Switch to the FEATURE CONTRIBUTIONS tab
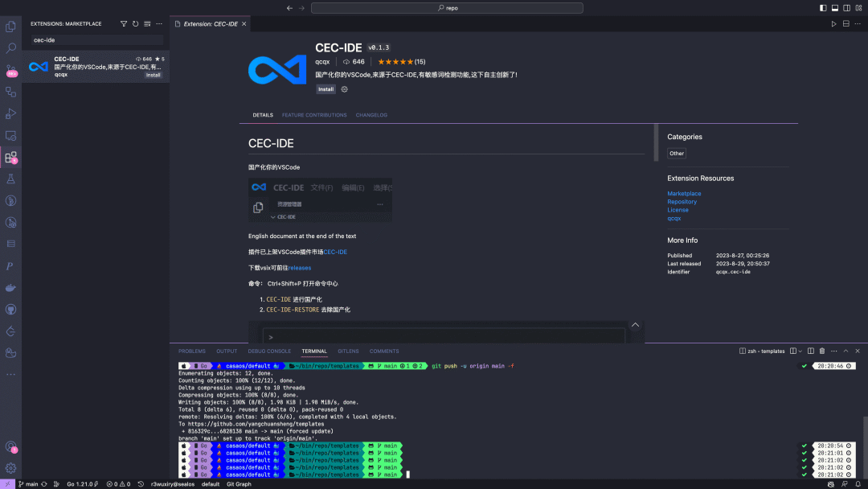 pos(313,115)
